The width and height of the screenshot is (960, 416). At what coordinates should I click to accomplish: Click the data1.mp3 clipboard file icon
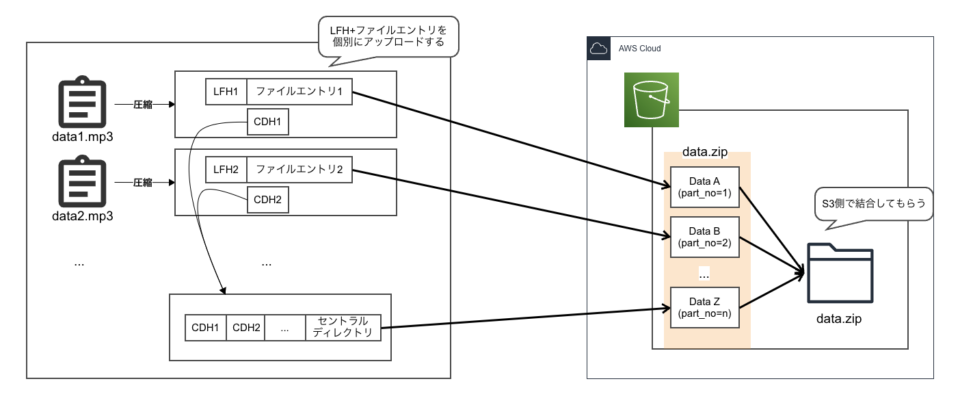[x=83, y=103]
